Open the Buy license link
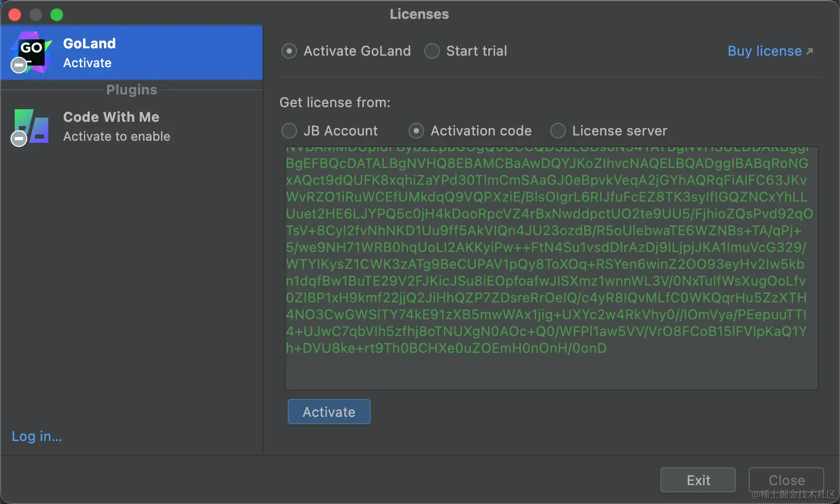Image resolution: width=840 pixels, height=504 pixels. point(764,51)
